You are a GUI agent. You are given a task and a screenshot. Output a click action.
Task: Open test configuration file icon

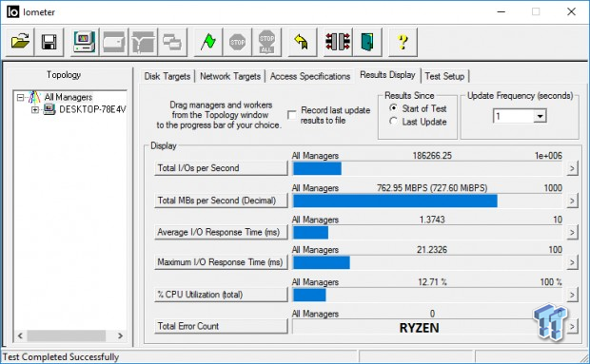pyautogui.click(x=20, y=42)
